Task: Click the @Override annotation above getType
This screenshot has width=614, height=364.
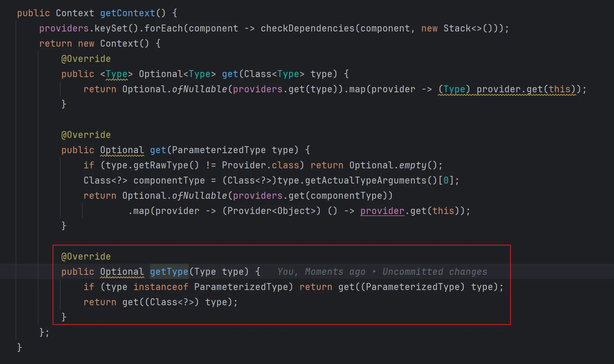Action: pos(86,256)
